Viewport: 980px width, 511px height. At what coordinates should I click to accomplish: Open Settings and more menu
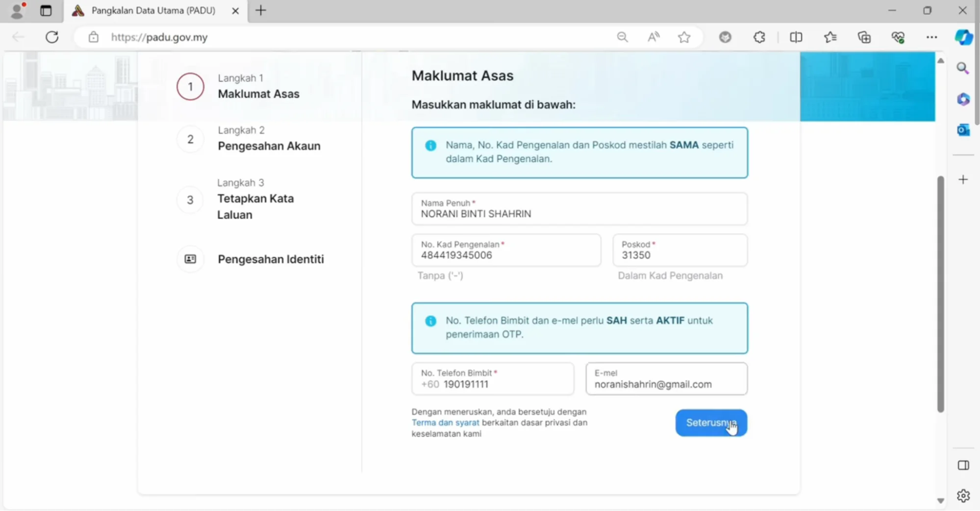(x=931, y=37)
